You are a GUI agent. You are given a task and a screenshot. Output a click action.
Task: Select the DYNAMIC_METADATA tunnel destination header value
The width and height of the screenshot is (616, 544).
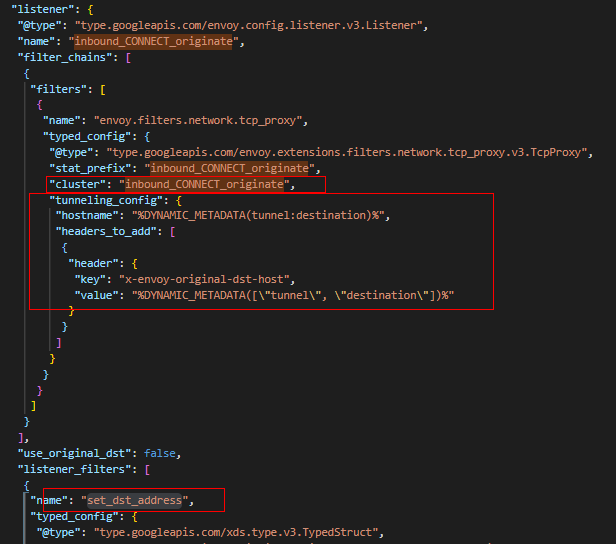(x=293, y=295)
